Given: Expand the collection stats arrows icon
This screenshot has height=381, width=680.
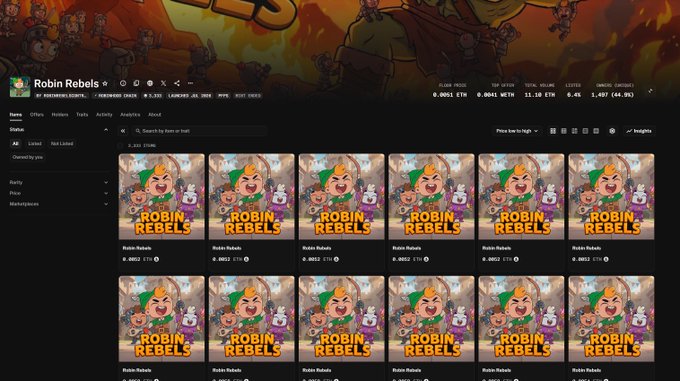Looking at the screenshot, I should 650,91.
